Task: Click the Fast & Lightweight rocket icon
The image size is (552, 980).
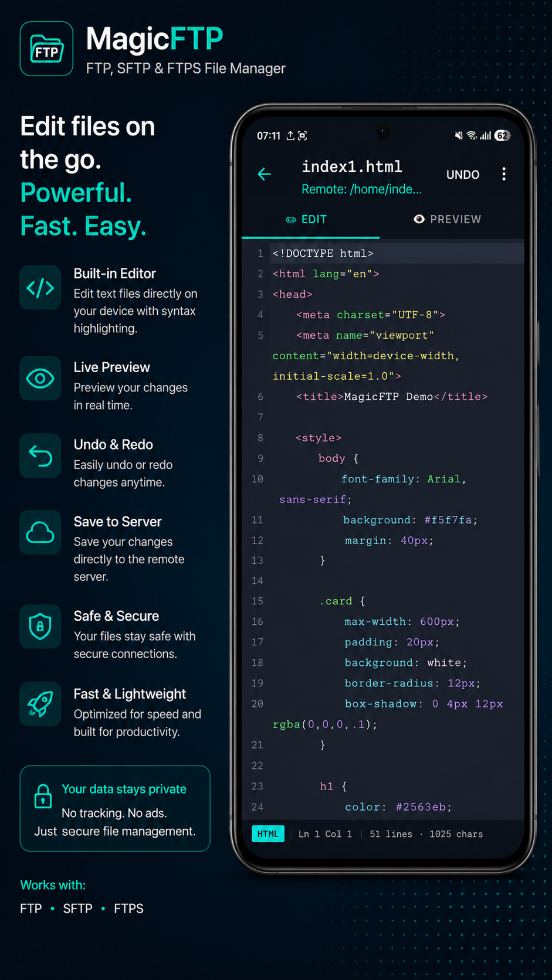Action: tap(40, 705)
